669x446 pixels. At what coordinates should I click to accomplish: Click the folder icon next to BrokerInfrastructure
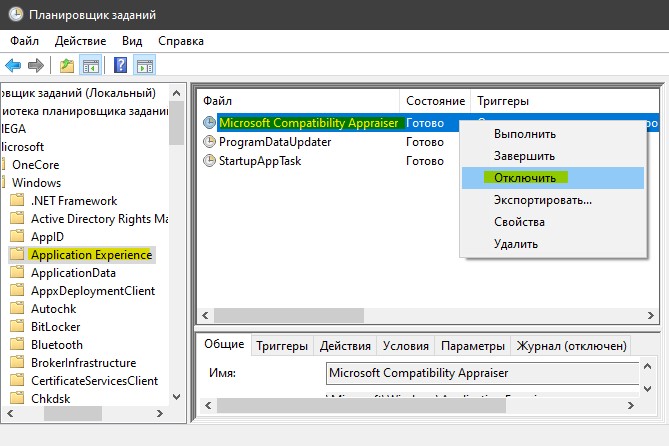[x=17, y=362]
